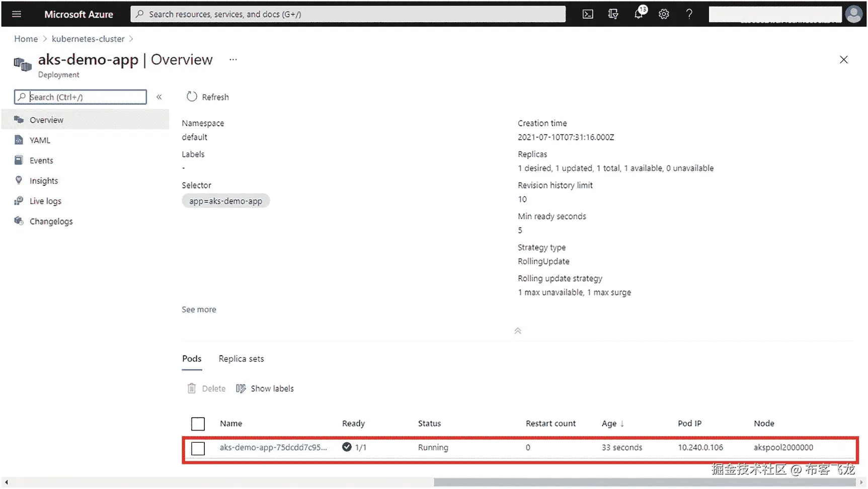Screen dimensions: 868x489
Task: Open the Azure portal hamburger menu
Action: pos(17,14)
